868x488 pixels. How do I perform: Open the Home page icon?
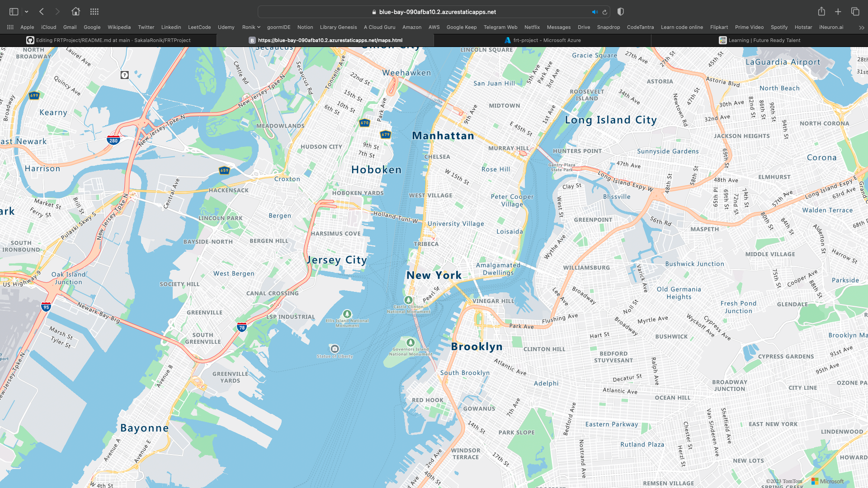point(76,12)
